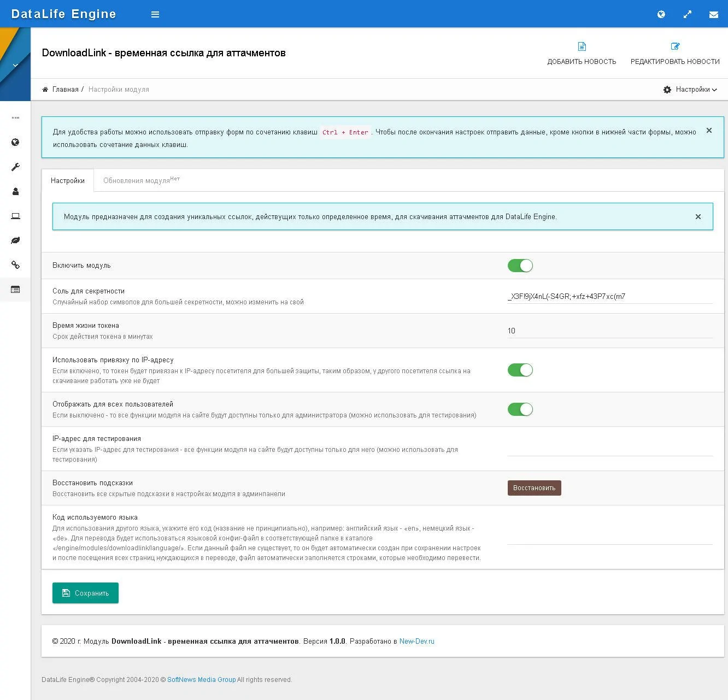Open the New-Dev.ru link
Screen dimensions: 728x700
[x=417, y=641]
